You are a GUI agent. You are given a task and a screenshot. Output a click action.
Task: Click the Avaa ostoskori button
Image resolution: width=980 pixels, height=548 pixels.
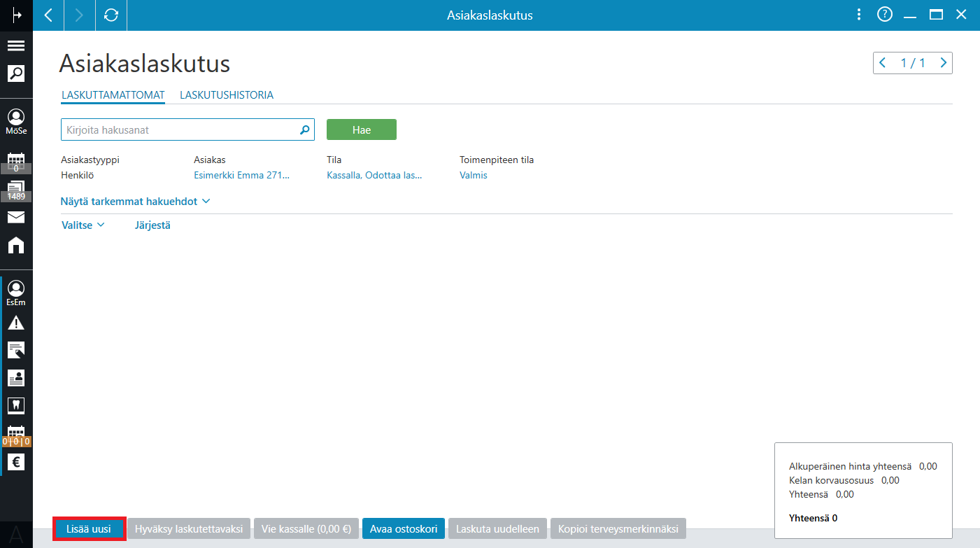404,529
